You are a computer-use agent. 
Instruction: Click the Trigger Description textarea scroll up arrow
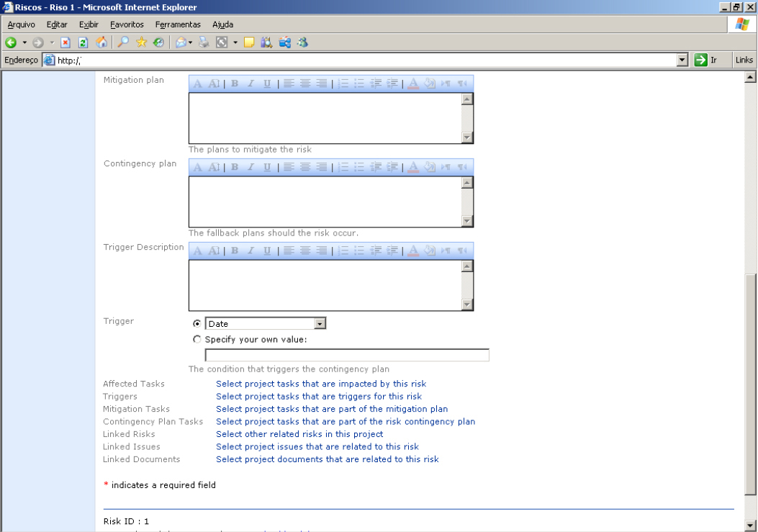click(x=467, y=266)
